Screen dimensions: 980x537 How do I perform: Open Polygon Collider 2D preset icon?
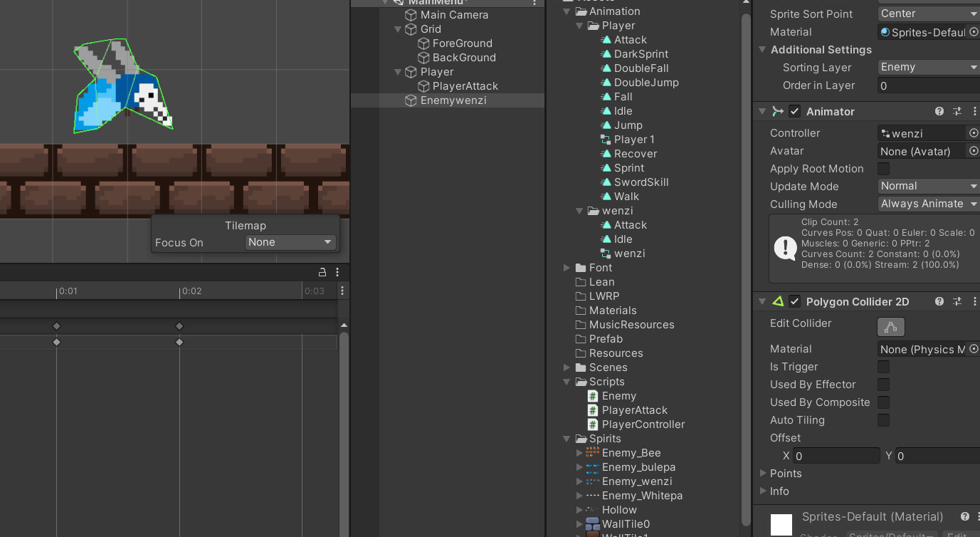(957, 302)
